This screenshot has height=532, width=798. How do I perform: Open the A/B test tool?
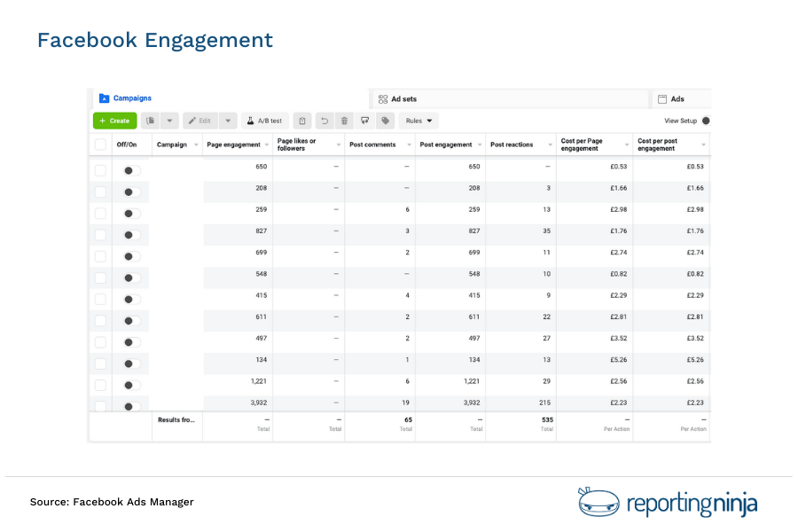coord(268,121)
